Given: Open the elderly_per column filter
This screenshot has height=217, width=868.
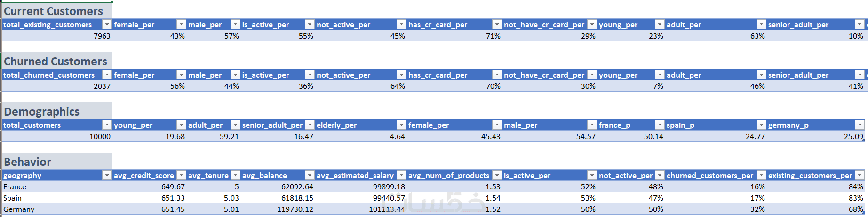Looking at the screenshot, I should [401, 125].
